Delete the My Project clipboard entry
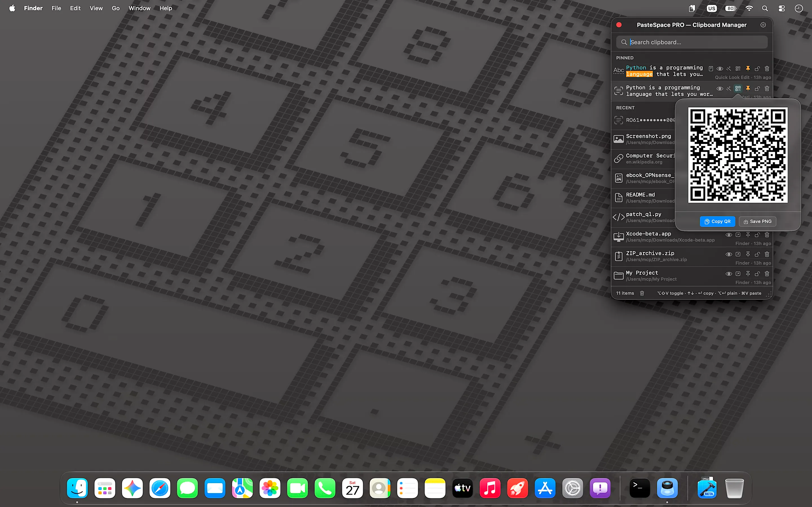The height and width of the screenshot is (507, 812). (767, 273)
